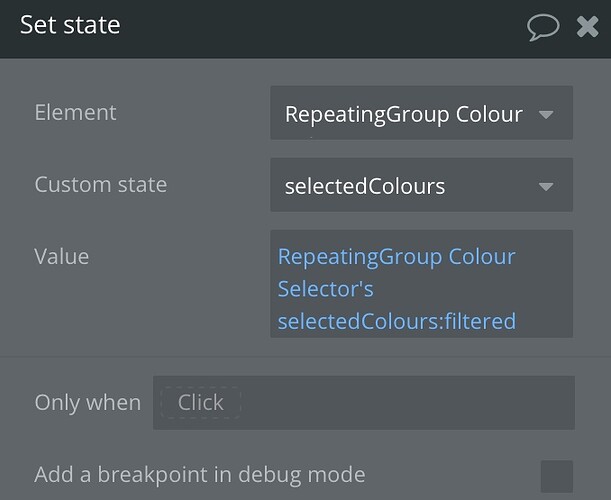Enable the debug mode breakpoint checkbox
Viewport: 611px width, 500px height.
(x=556, y=475)
